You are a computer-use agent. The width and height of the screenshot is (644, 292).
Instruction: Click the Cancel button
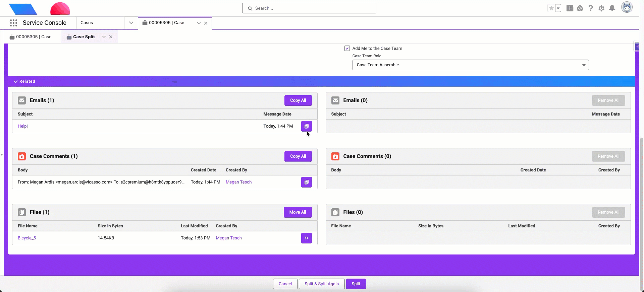285,284
